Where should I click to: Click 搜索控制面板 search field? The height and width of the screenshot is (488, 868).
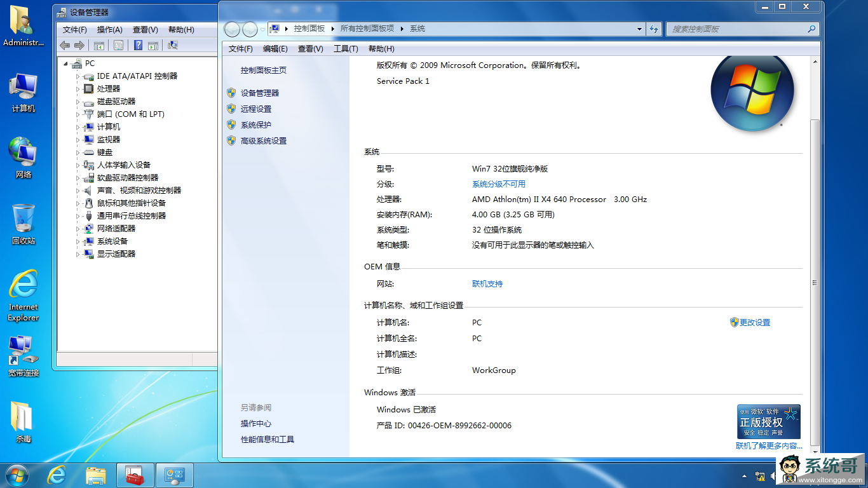pyautogui.click(x=742, y=29)
